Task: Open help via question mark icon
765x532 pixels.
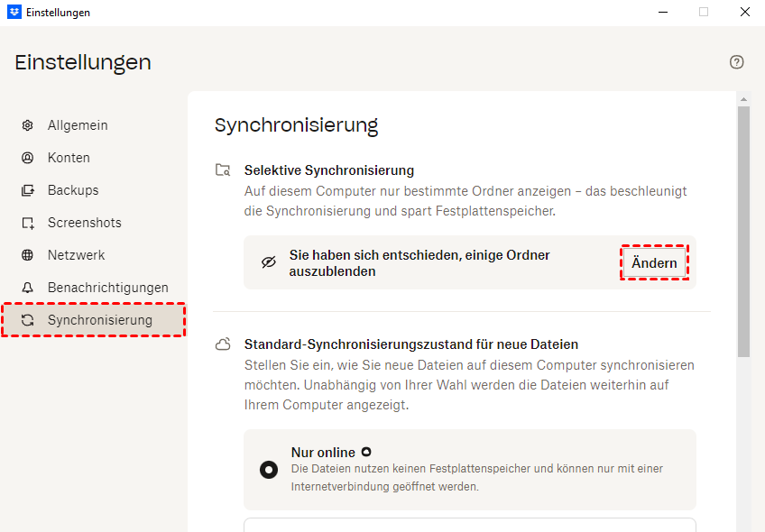Action: point(737,62)
